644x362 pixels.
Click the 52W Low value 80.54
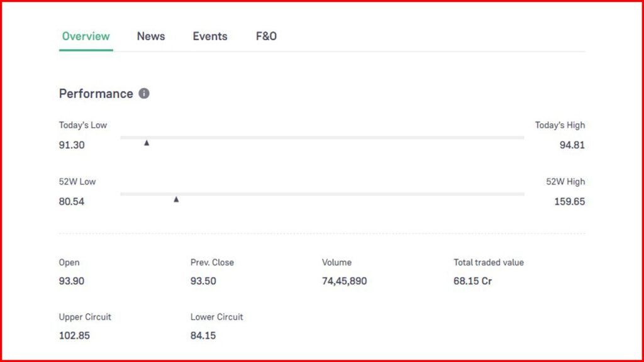pos(72,202)
